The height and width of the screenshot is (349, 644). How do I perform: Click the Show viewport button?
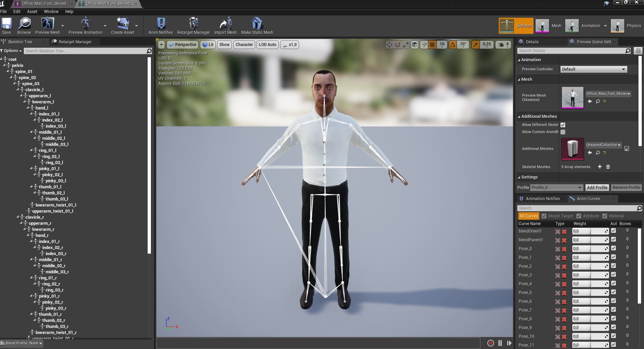[x=224, y=45]
